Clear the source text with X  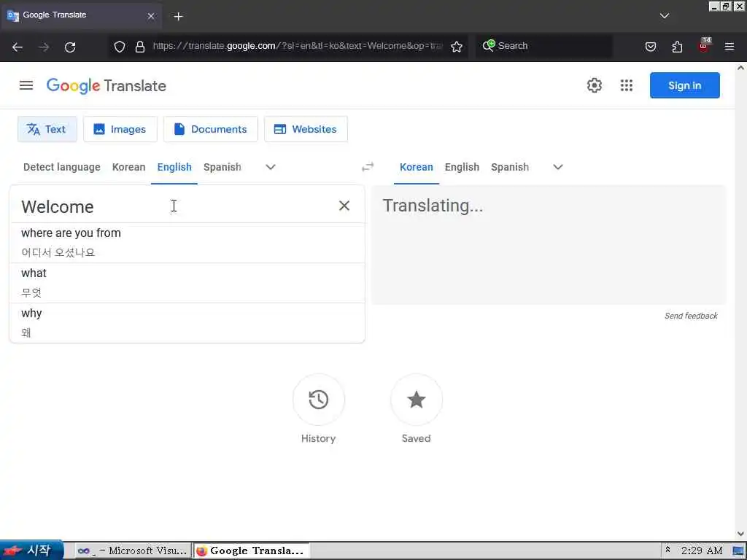[344, 206]
